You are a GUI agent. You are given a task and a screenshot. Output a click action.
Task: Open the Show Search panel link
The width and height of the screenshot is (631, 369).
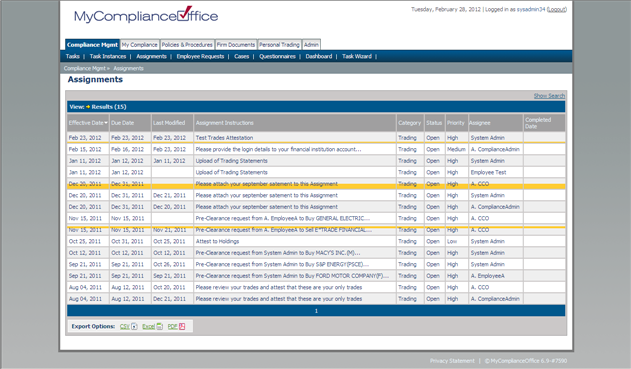(x=549, y=96)
